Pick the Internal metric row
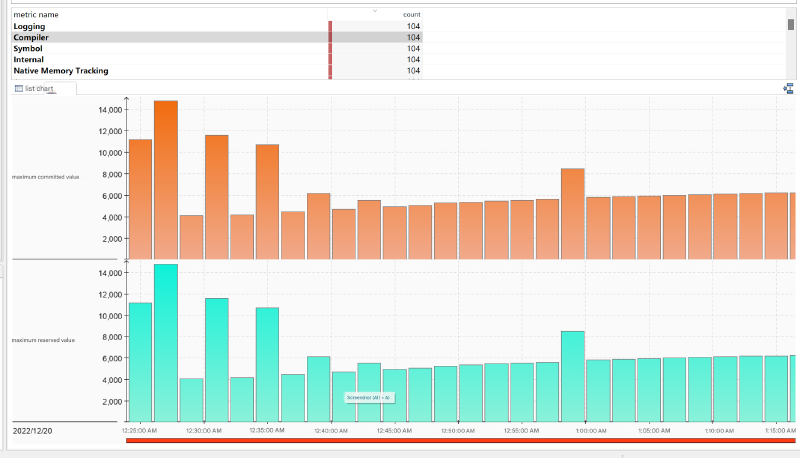The image size is (800, 458). 28,59
